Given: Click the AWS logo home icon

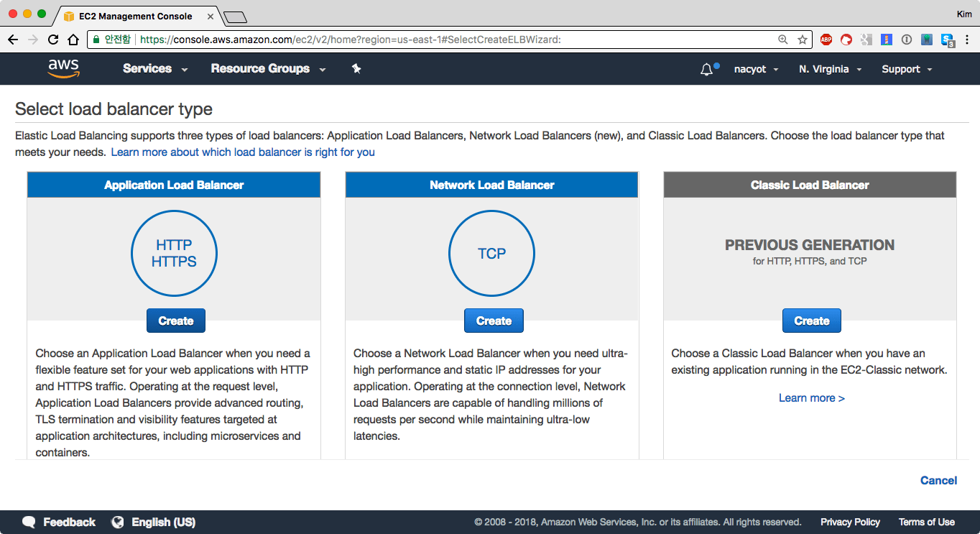Looking at the screenshot, I should click(63, 68).
